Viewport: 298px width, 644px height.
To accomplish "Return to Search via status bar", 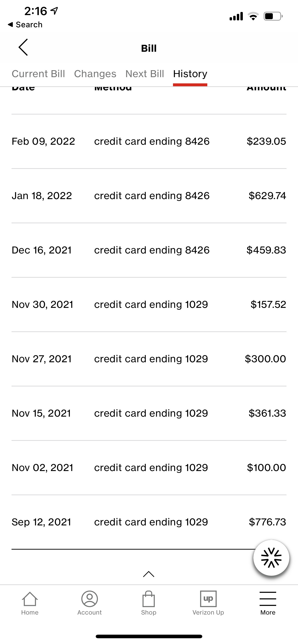I will [25, 24].
